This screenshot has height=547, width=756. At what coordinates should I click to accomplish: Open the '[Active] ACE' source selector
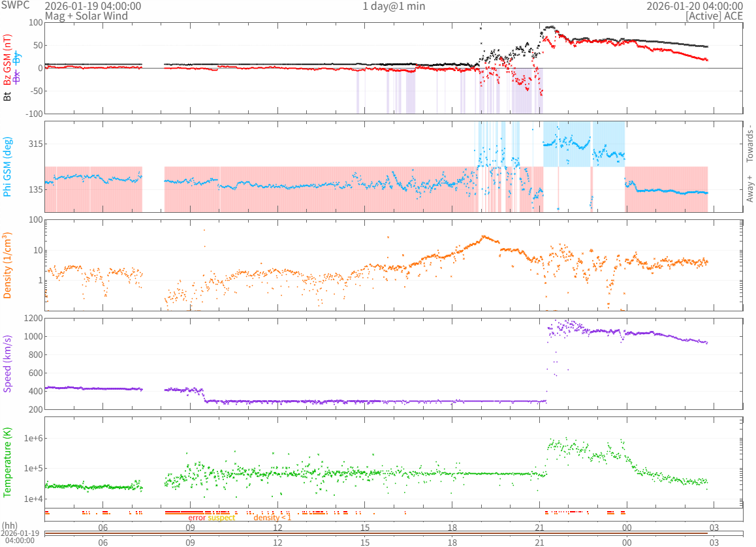tap(714, 16)
